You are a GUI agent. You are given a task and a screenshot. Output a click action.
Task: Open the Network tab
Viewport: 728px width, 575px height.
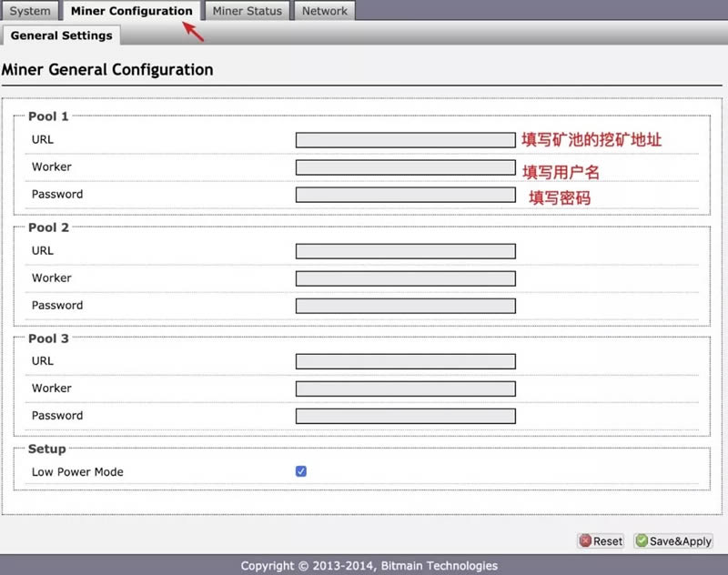pos(325,11)
